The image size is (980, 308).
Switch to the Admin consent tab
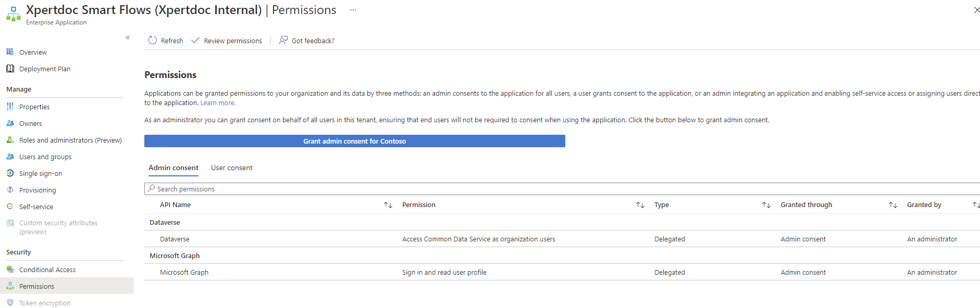click(x=173, y=168)
